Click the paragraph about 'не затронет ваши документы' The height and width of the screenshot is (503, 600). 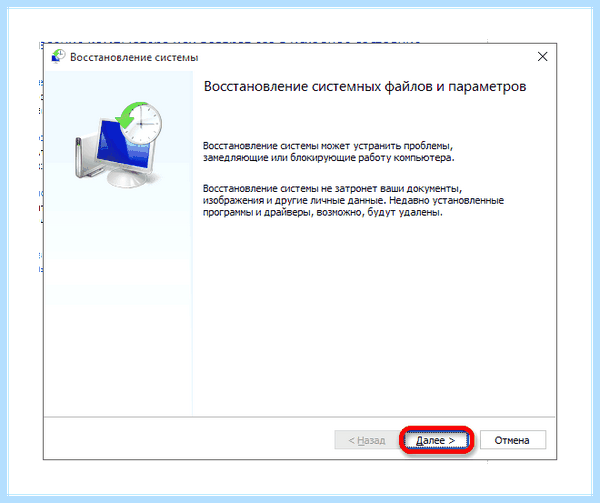click(353, 200)
